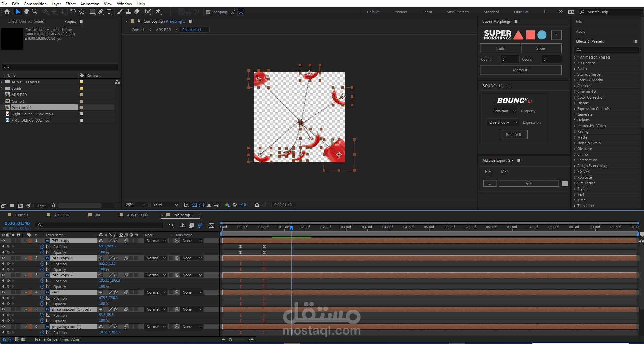Expand the Solids folder

click(x=2, y=88)
